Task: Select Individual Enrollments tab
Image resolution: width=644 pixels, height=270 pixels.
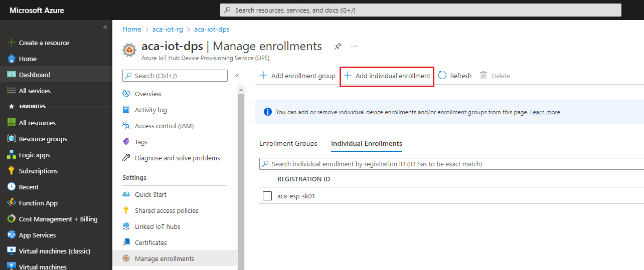Action: (x=367, y=143)
